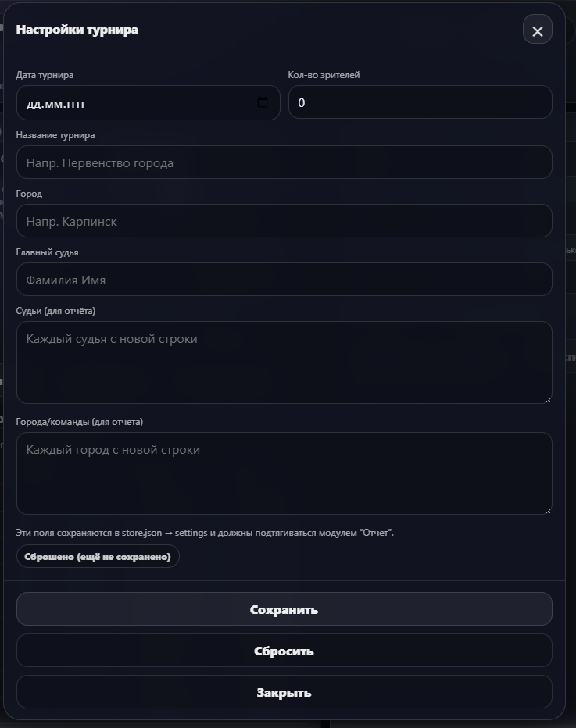The image size is (576, 728).
Task: Open the calendar picker icon in date field
Action: [x=263, y=102]
